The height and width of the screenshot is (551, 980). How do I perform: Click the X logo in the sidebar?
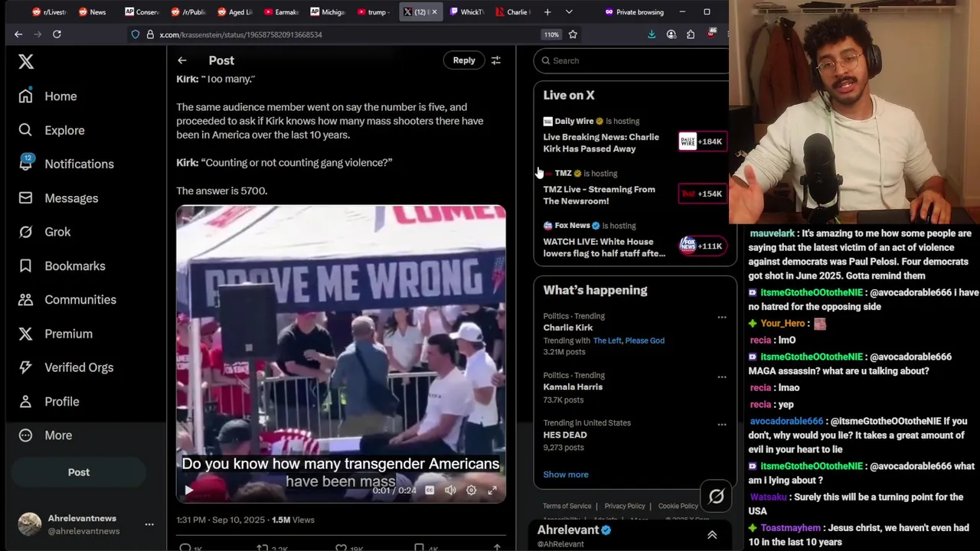(26, 62)
